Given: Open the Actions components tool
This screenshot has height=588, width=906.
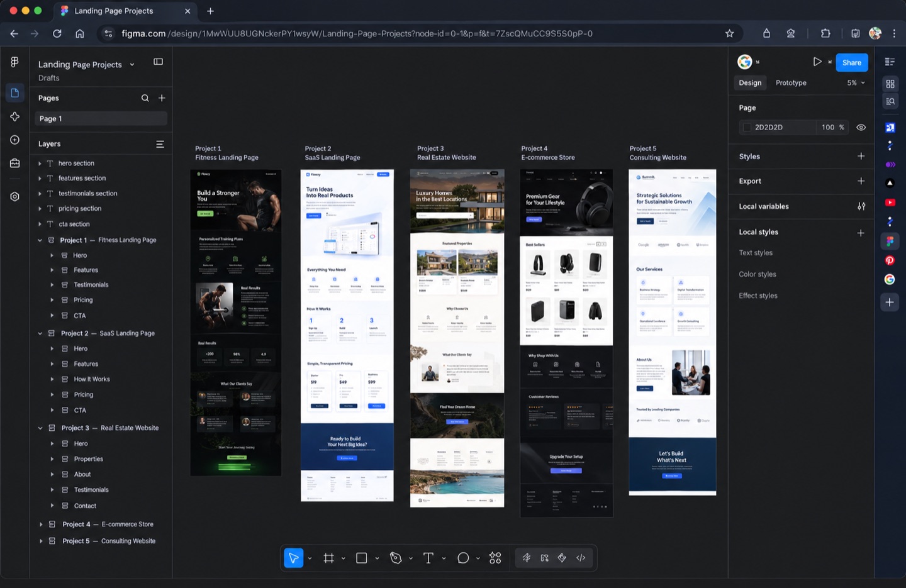Looking at the screenshot, I should pyautogui.click(x=495, y=558).
